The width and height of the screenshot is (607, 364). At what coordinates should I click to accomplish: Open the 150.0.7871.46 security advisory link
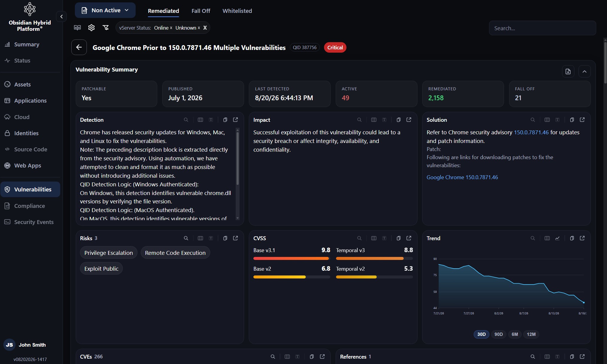[531, 132]
